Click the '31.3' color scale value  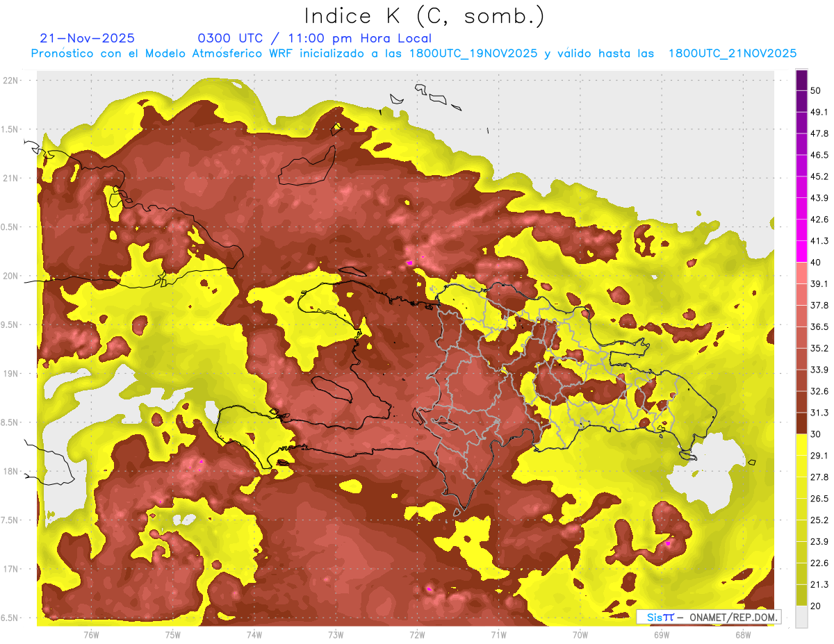[x=819, y=413]
